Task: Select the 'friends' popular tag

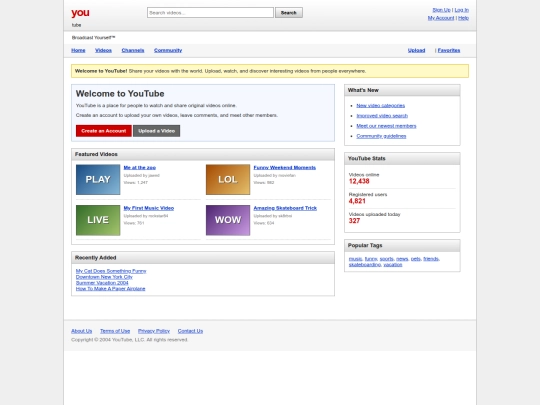Action: pos(431,259)
